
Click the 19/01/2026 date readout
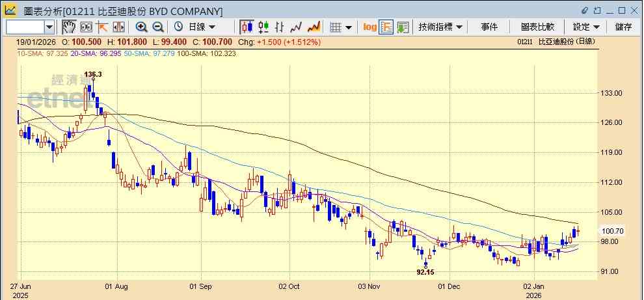tap(37, 42)
